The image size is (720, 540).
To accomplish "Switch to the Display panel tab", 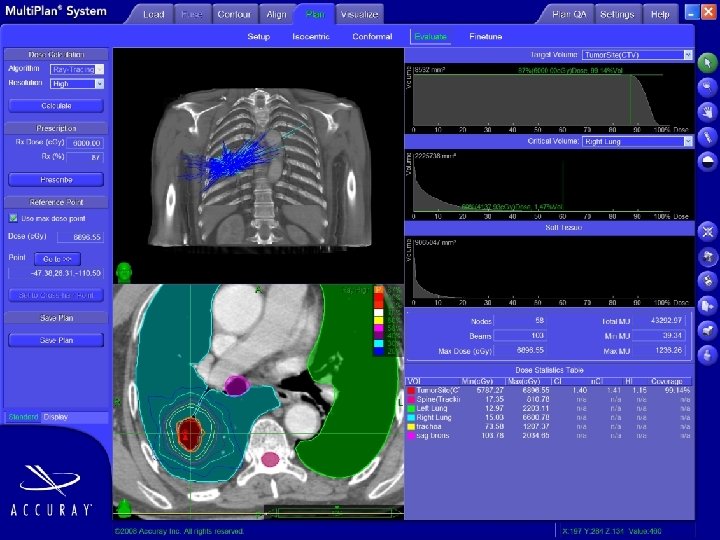I will [55, 417].
